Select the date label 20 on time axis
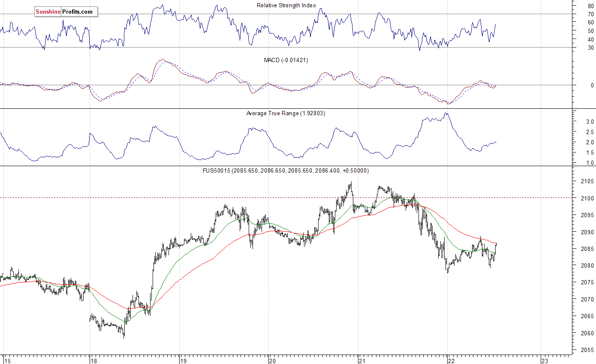This screenshot has width=596, height=364. pos(273,361)
